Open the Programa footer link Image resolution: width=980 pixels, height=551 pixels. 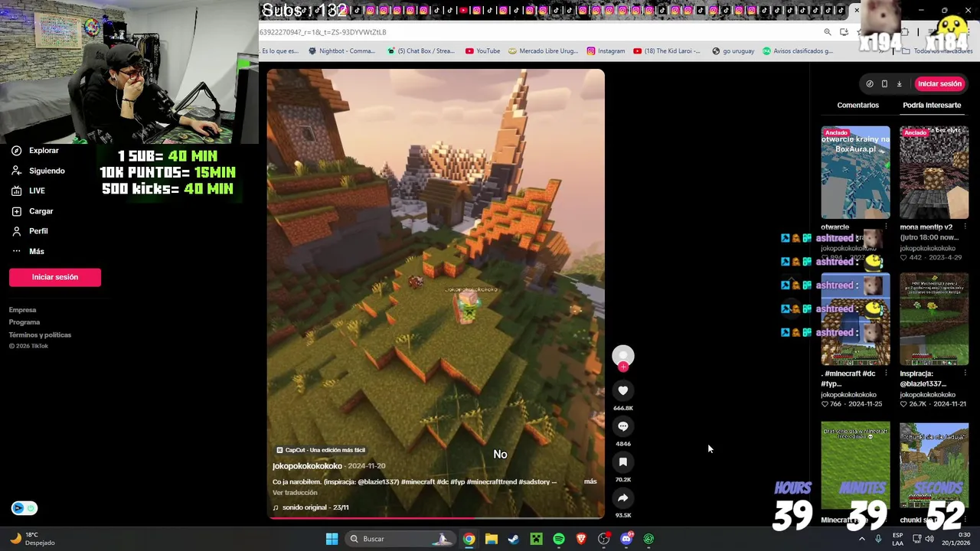click(24, 322)
